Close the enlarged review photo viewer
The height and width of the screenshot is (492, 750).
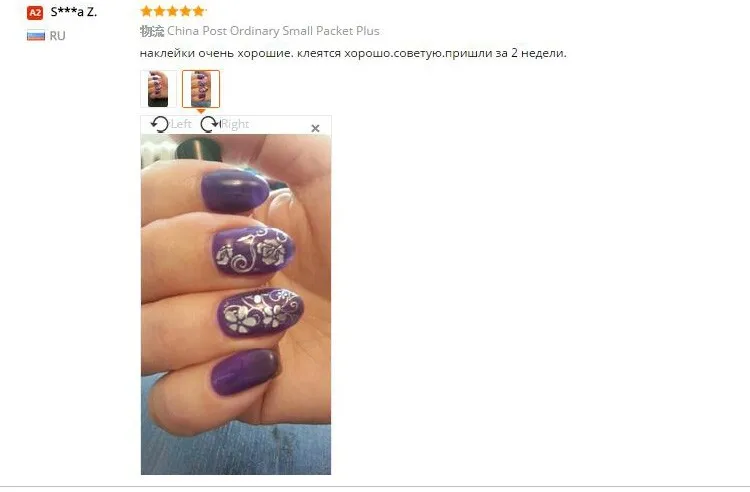315,128
